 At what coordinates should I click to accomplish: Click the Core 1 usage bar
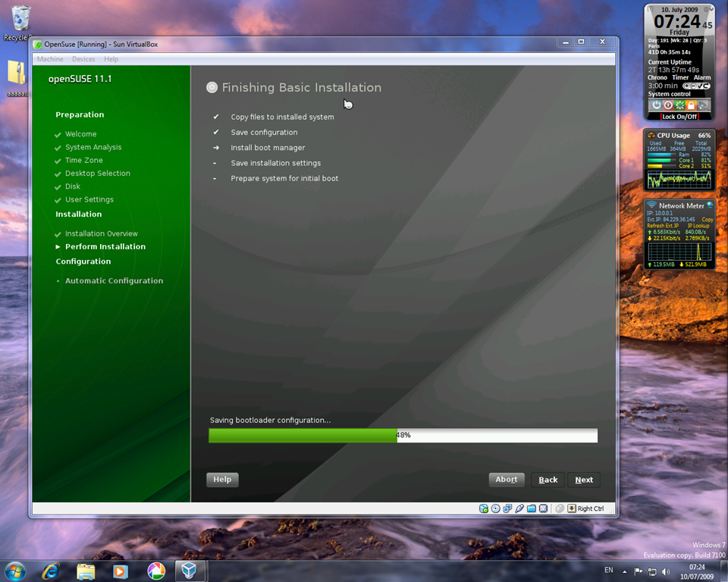coord(662,160)
